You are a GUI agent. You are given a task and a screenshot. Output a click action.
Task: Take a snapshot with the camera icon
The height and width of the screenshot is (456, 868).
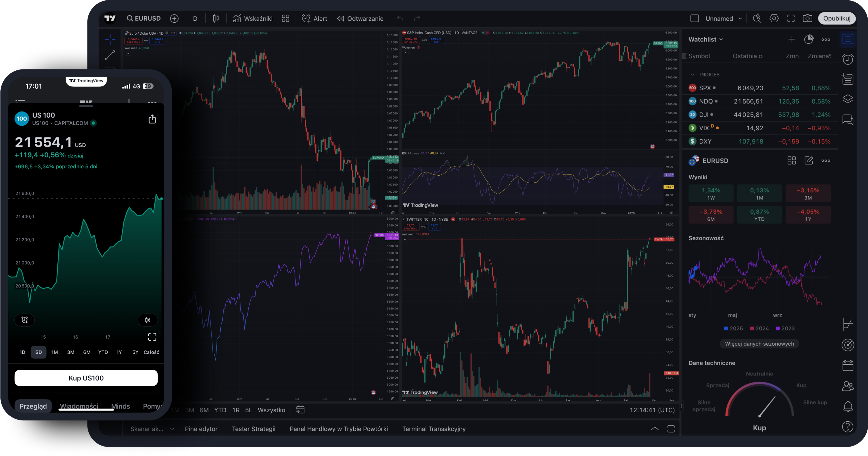click(807, 18)
